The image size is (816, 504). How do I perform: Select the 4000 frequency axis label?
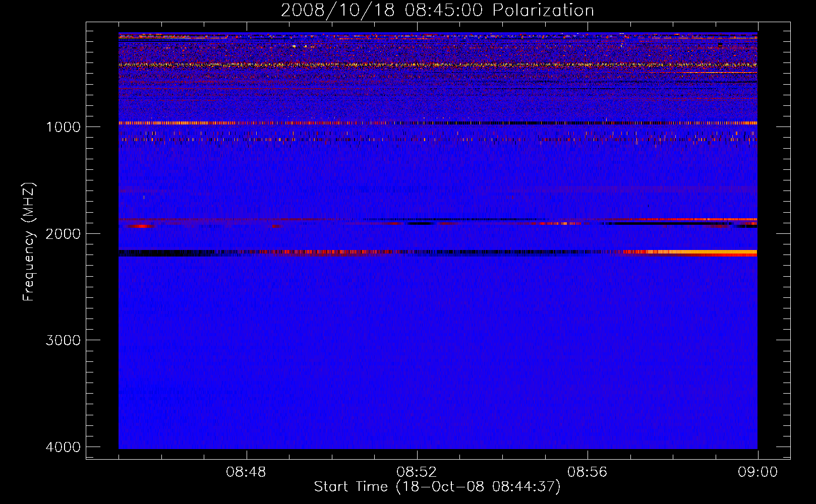tap(63, 447)
